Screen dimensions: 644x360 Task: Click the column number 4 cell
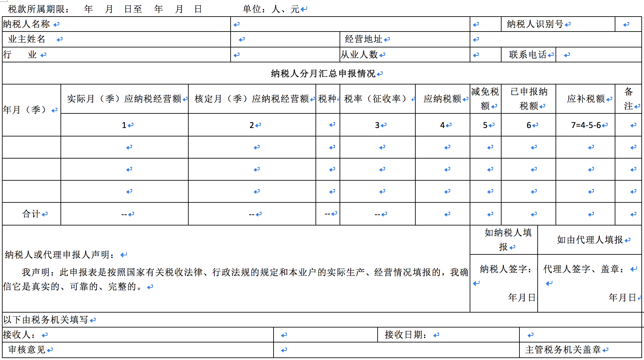pos(443,125)
